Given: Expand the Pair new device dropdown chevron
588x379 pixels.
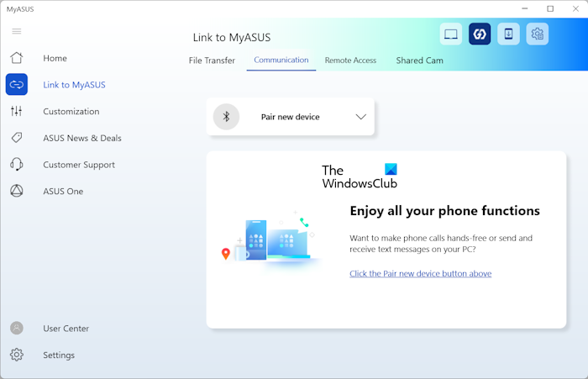Looking at the screenshot, I should pos(361,117).
